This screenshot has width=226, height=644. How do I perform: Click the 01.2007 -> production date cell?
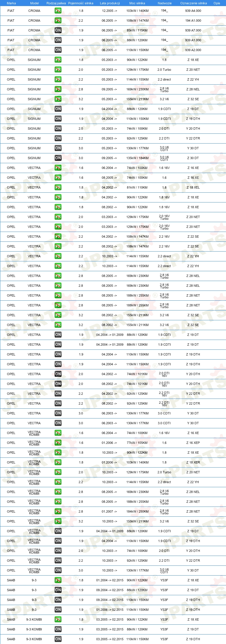coord(109,511)
